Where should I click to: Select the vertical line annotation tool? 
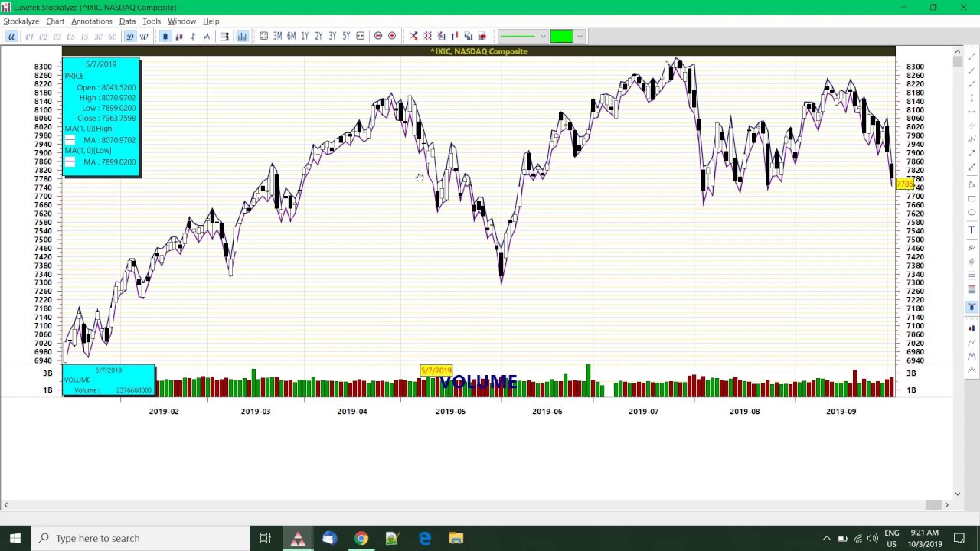(972, 97)
